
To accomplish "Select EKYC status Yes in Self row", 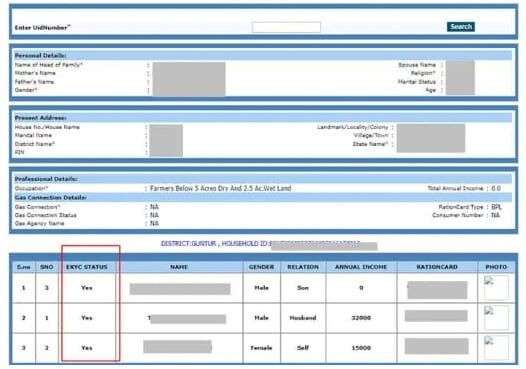I will point(87,348).
